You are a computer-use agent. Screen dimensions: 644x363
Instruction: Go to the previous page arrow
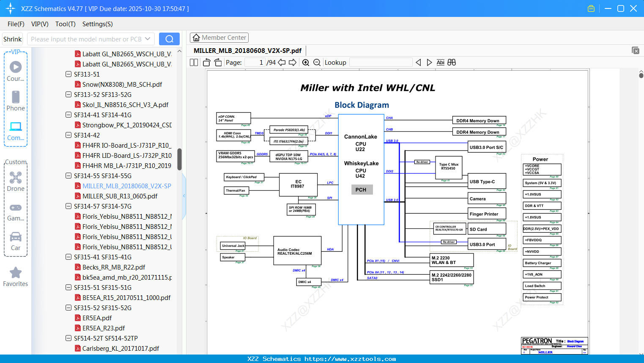282,62
